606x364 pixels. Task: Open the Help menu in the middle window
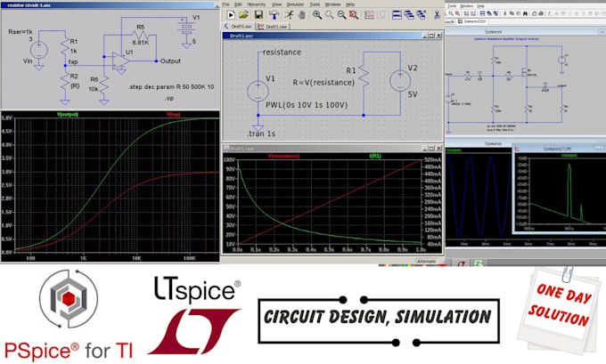350,4
